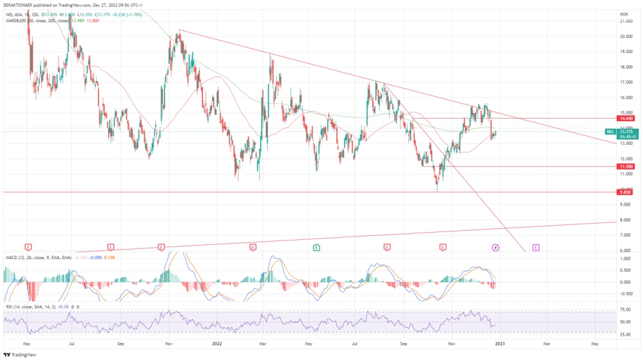
Task: Select the MA50&200 indicator legend
Action: pyautogui.click(x=19, y=21)
